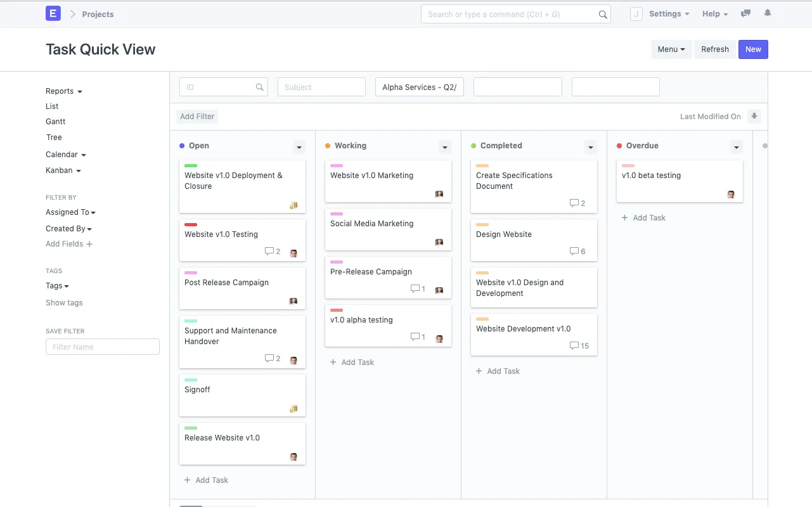Open the chat messages icon

(x=746, y=13)
